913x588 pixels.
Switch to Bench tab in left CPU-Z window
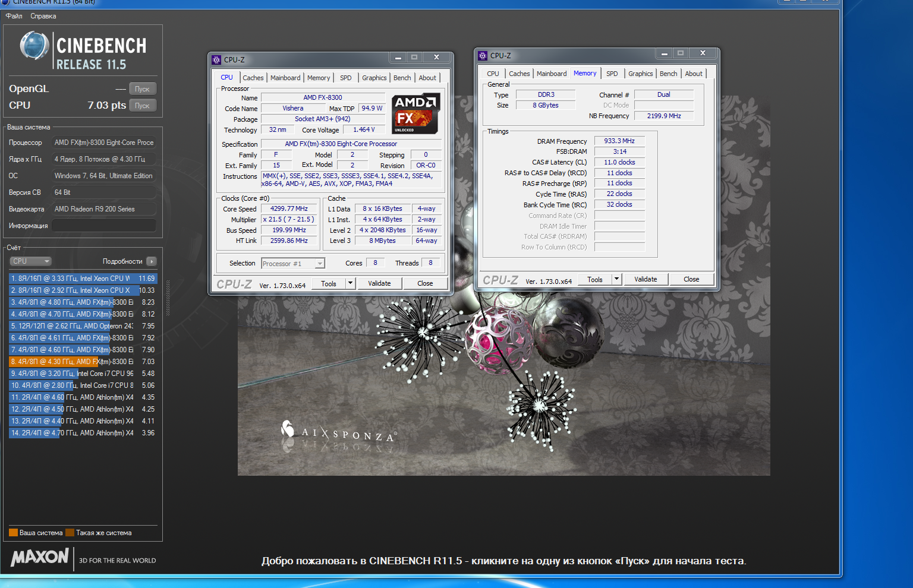click(x=402, y=78)
